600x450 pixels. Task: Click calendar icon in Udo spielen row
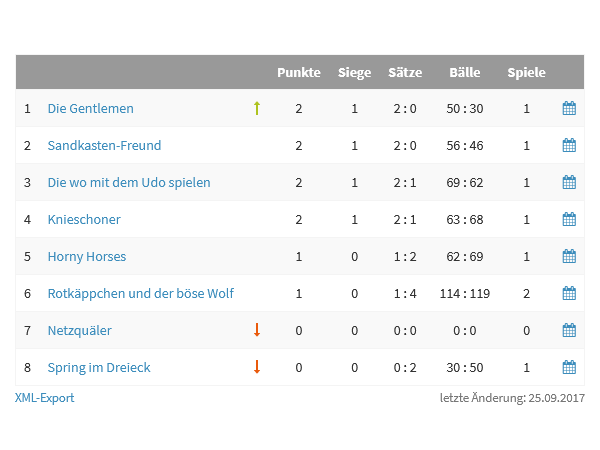[569, 182]
